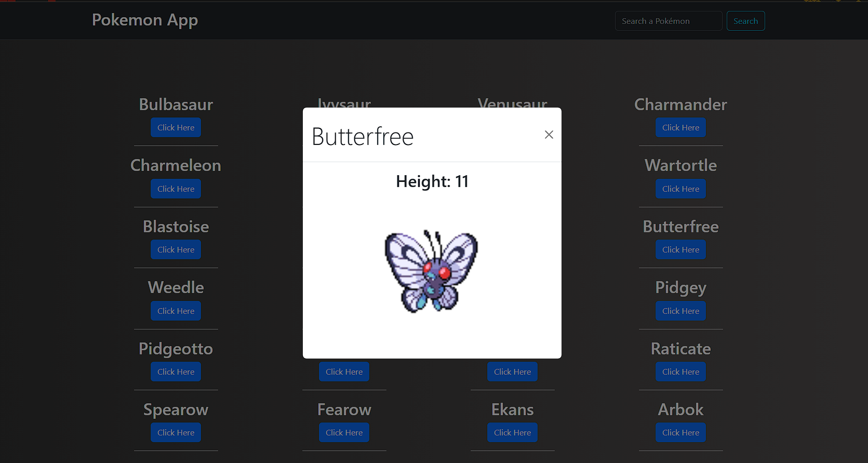Viewport: 868px width, 463px height.
Task: Click the Search button
Action: pyautogui.click(x=745, y=21)
